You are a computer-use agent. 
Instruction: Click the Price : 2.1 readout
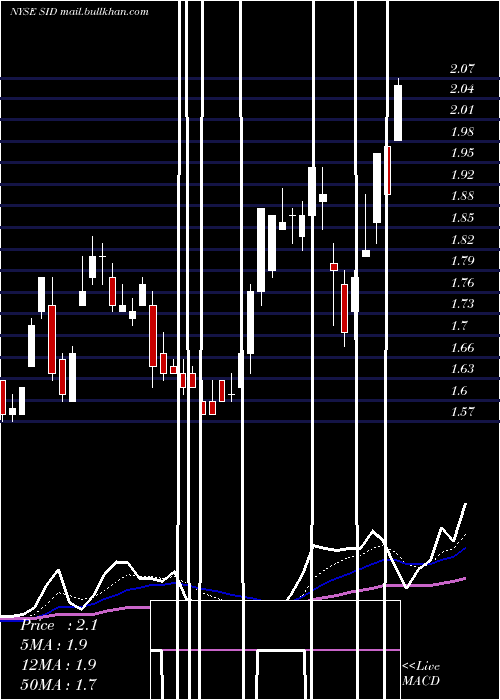point(59,625)
